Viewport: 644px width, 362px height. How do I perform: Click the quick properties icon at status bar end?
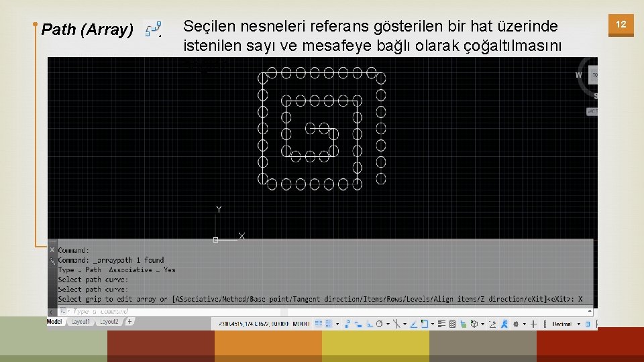click(x=588, y=324)
